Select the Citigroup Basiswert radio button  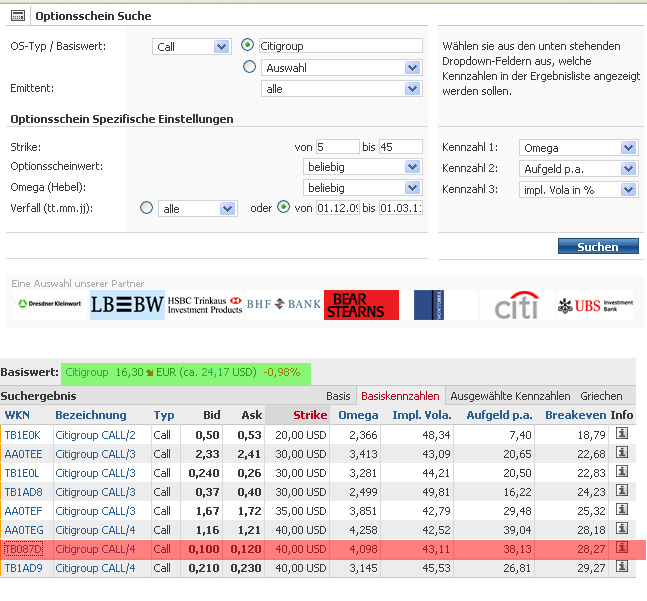[248, 45]
